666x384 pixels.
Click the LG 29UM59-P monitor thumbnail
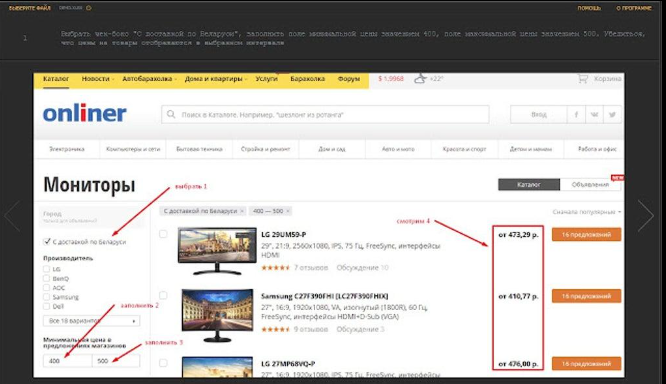217,251
